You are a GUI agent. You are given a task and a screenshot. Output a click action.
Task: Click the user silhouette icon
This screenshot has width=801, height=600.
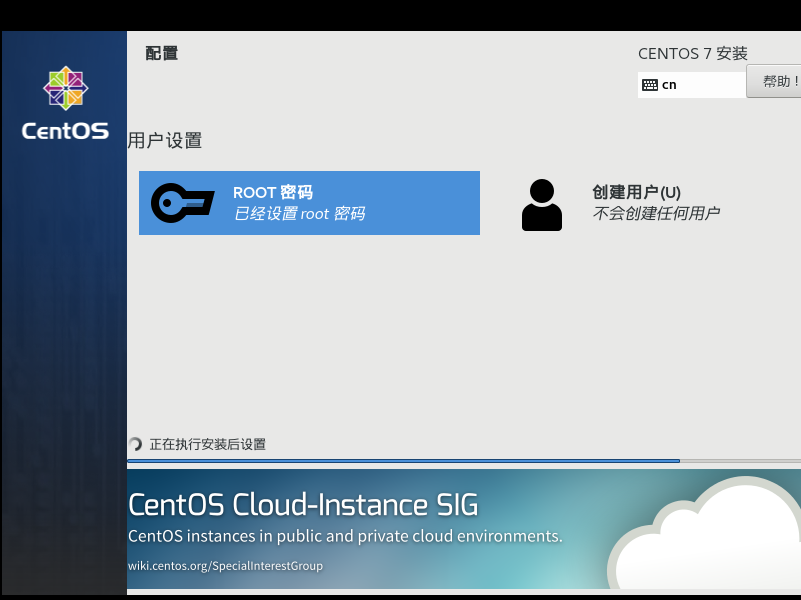tap(541, 205)
